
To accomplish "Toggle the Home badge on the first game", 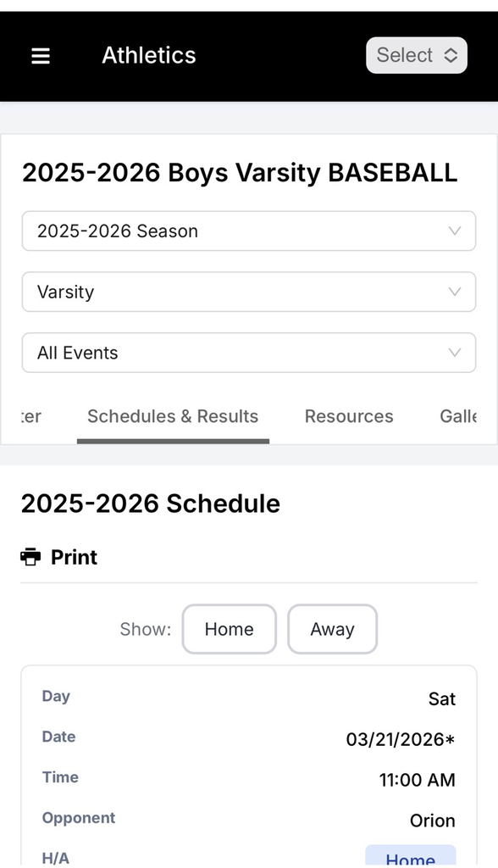I will (410, 859).
